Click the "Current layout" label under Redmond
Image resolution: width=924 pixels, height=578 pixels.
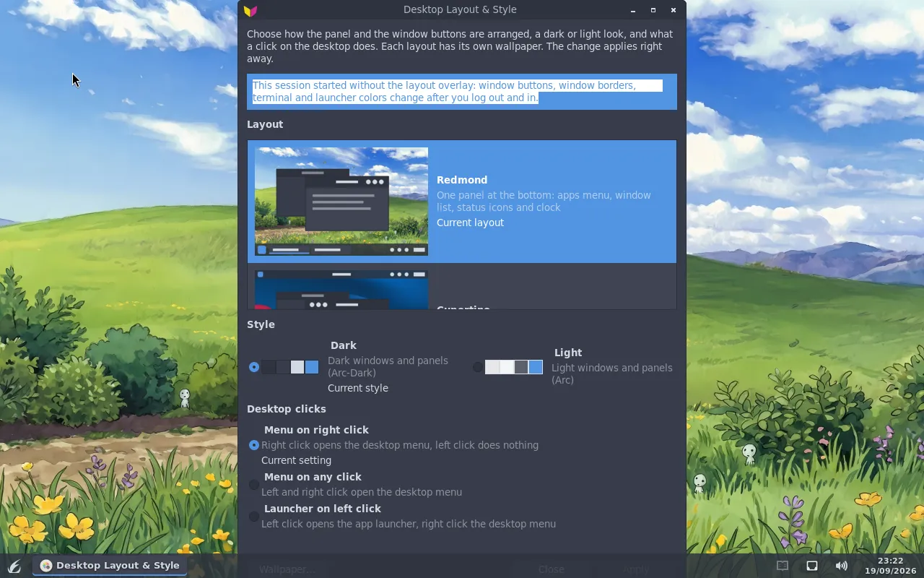[471, 223]
